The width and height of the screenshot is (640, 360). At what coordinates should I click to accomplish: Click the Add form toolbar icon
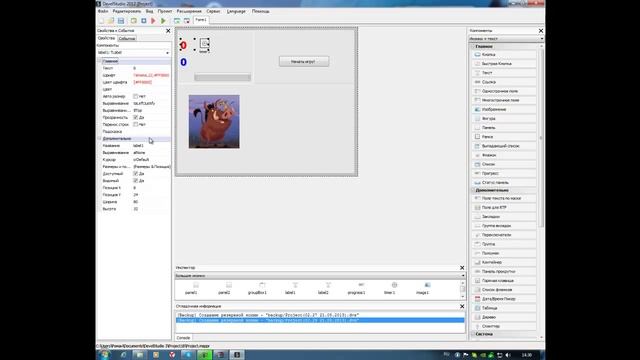click(177, 20)
